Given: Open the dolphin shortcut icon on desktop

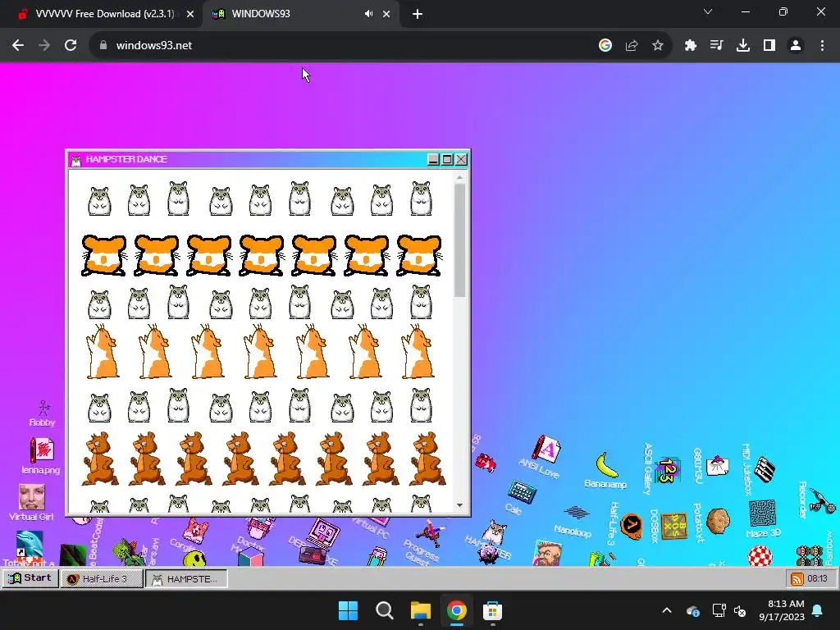Looking at the screenshot, I should [x=30, y=544].
